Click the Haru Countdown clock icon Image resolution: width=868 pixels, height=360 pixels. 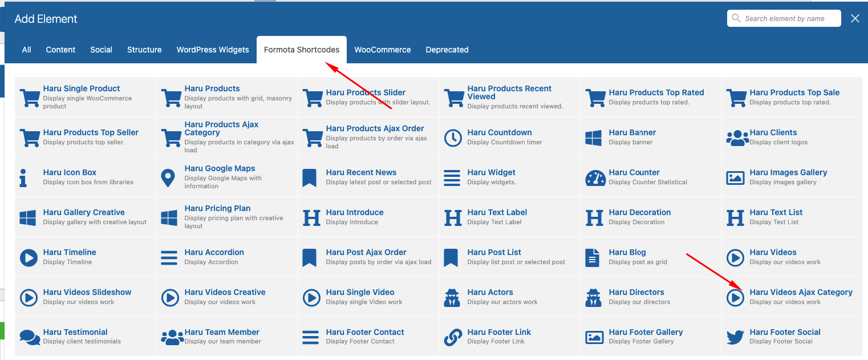point(453,137)
